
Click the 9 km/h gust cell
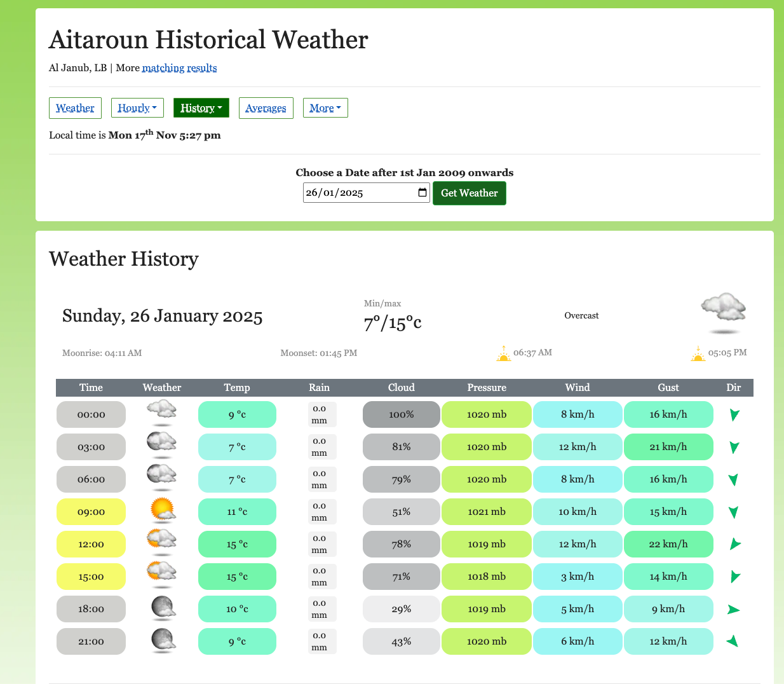[x=668, y=609]
